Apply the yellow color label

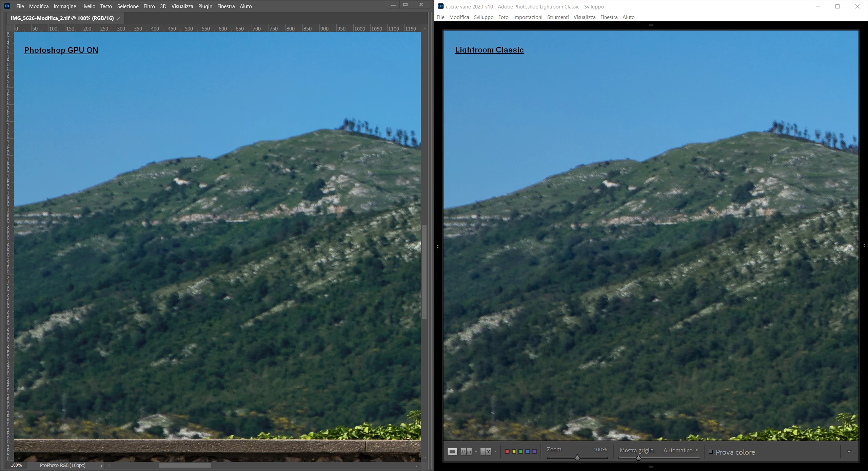[514, 451]
